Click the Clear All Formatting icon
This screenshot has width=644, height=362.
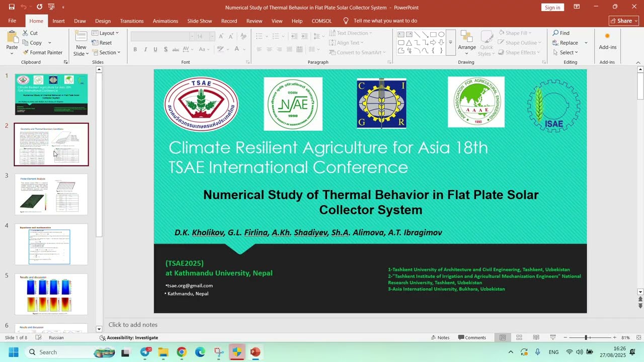pyautogui.click(x=244, y=36)
